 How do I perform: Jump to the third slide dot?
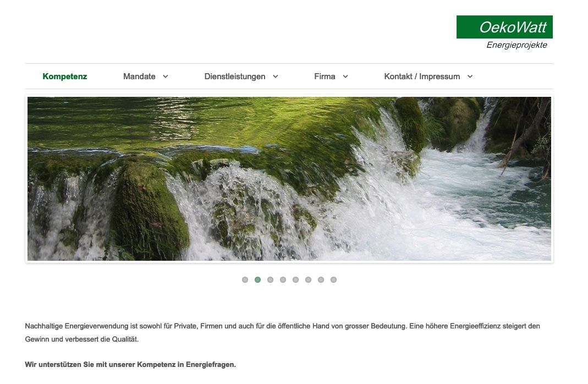tap(271, 280)
